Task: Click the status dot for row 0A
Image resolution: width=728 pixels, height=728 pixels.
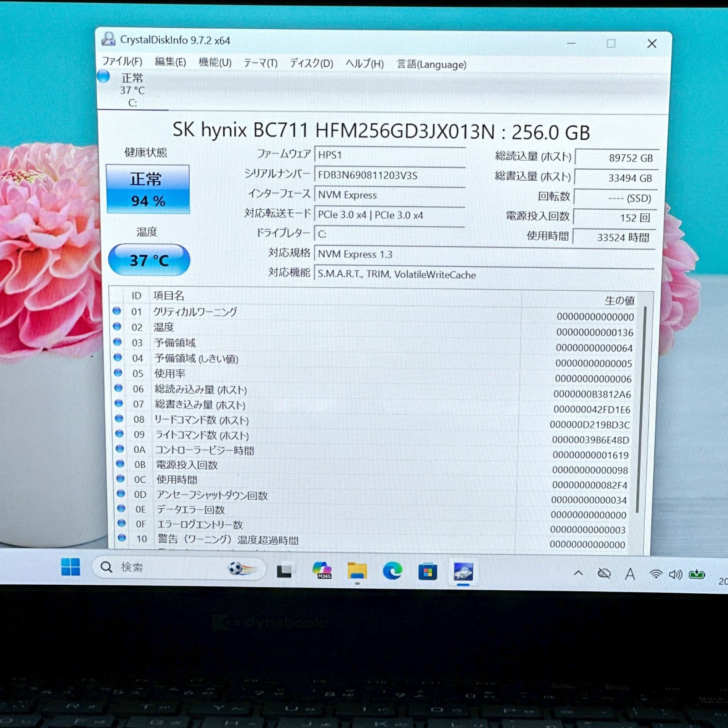Action: pos(120,449)
